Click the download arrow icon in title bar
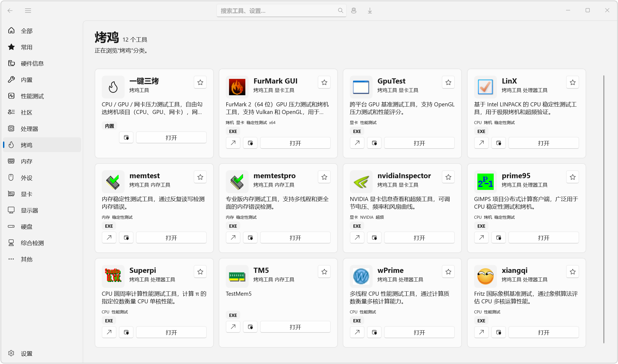This screenshot has height=364, width=618. point(370,11)
